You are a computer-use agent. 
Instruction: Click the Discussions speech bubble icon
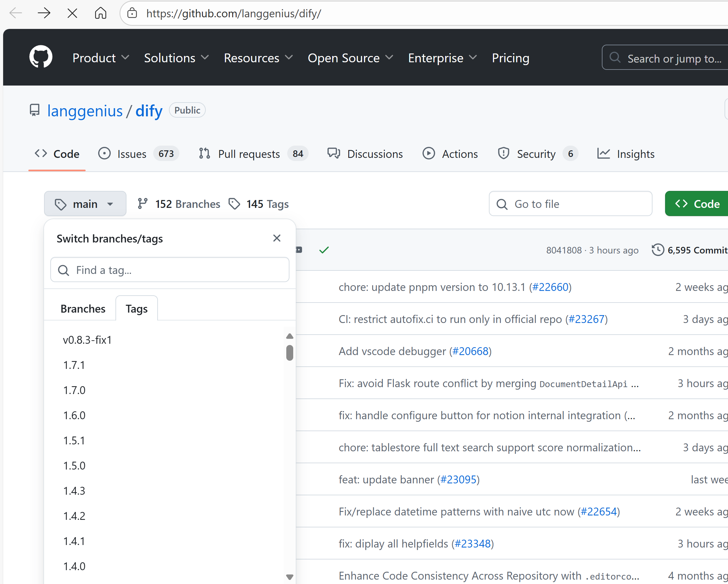(x=333, y=153)
